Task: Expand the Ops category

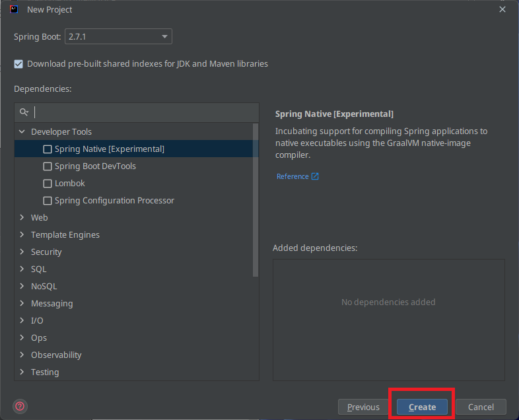Action: pyautogui.click(x=22, y=337)
